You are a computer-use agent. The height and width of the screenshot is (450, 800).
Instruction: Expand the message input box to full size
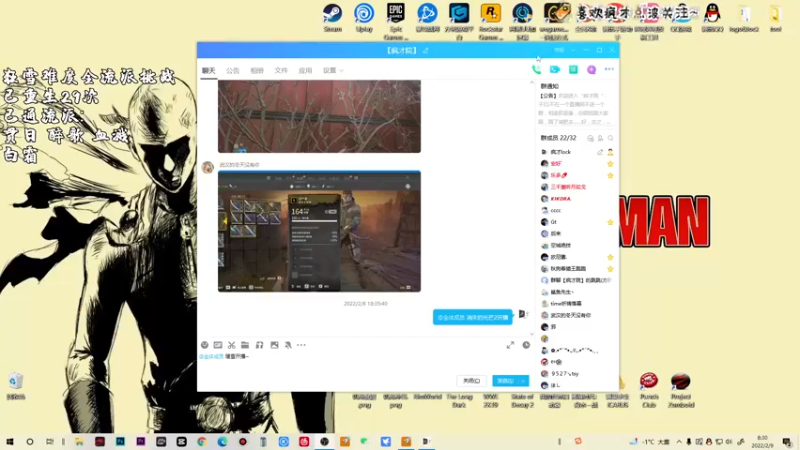pos(510,345)
